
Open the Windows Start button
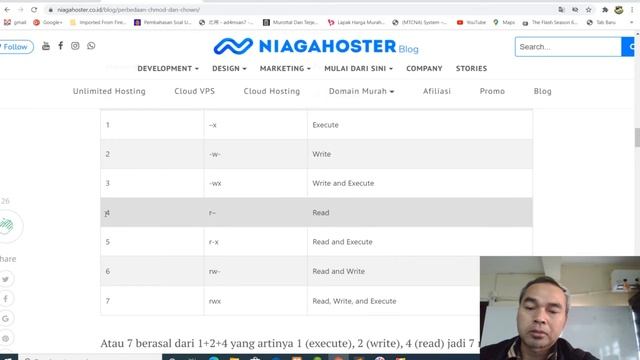point(8,357)
